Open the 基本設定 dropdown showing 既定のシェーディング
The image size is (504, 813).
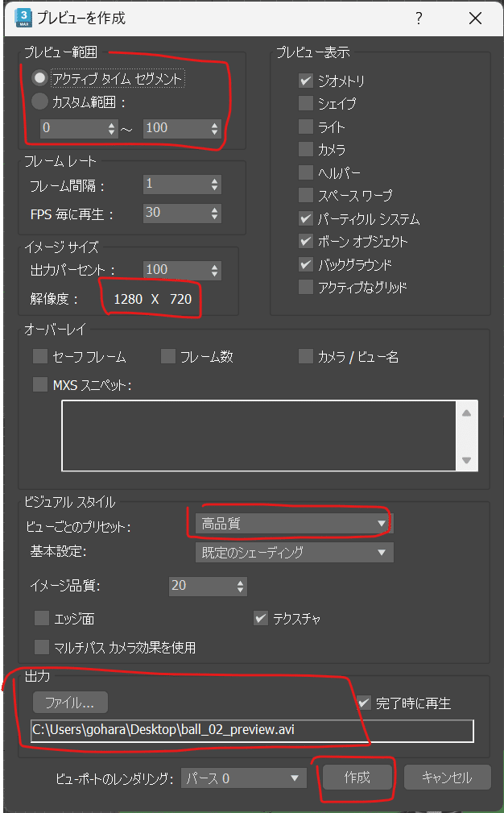pos(294,552)
